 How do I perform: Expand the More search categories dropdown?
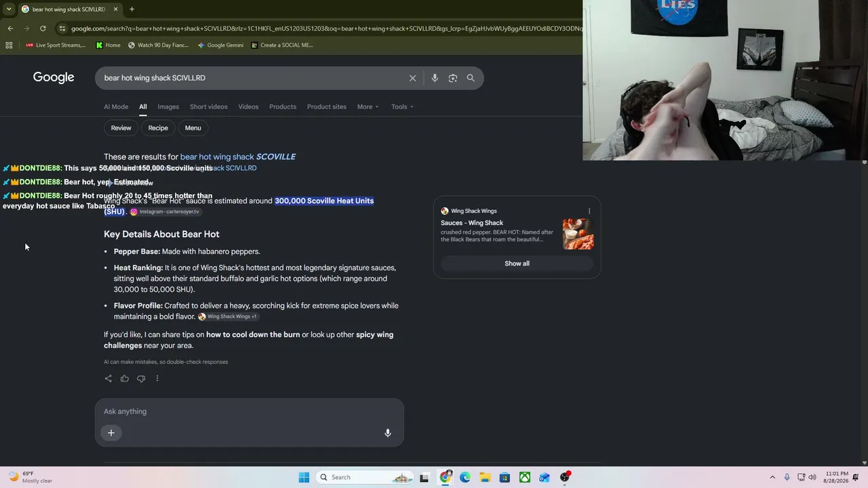pos(368,106)
